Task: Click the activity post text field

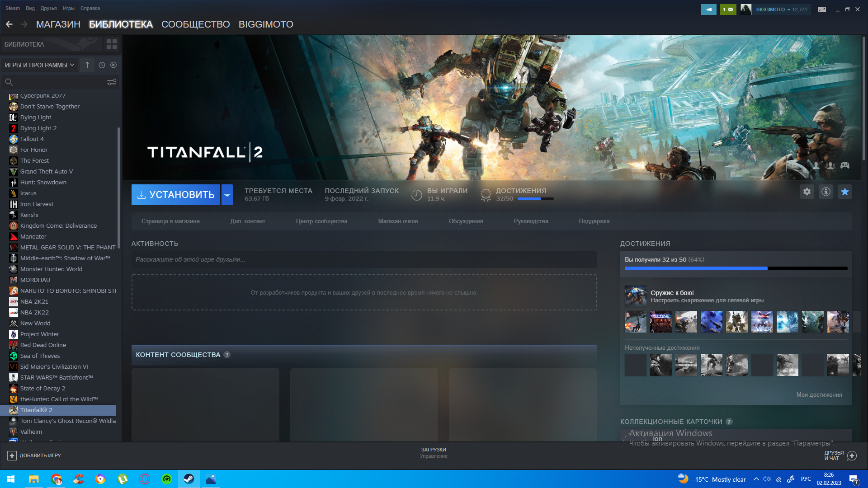Action: coord(364,259)
